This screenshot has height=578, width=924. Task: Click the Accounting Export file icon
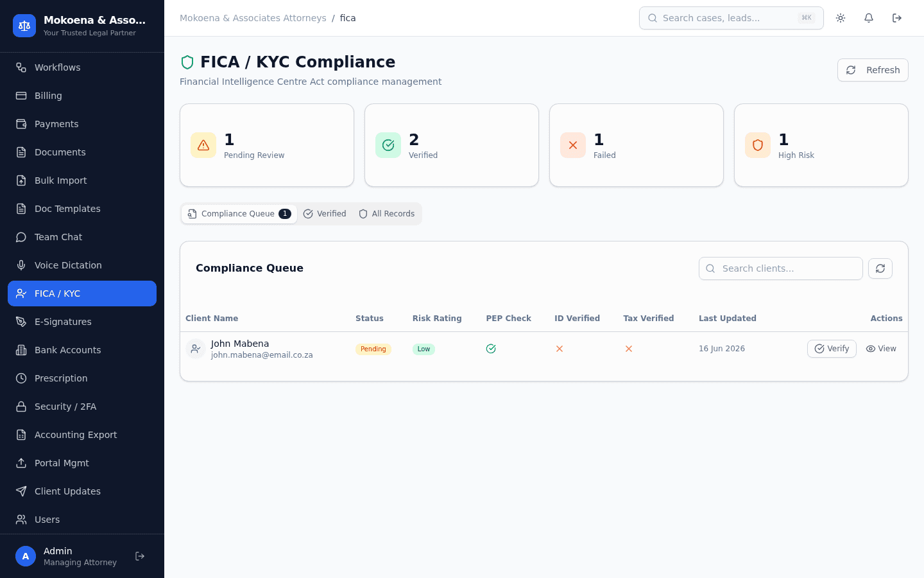[x=21, y=435]
